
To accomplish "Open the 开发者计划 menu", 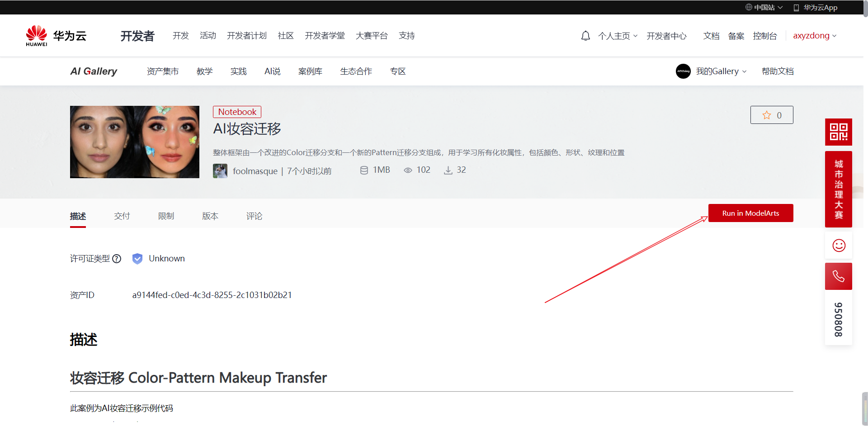I will click(247, 36).
